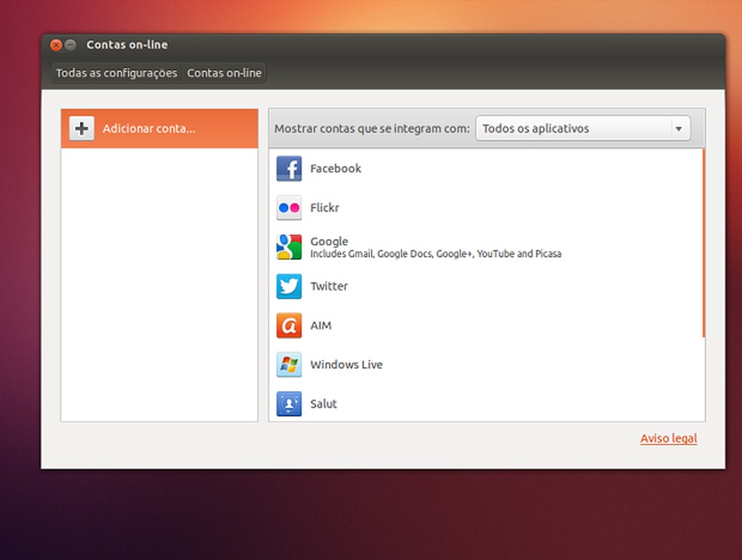Open the 'Aviso legal' link
Image resolution: width=742 pixels, height=560 pixels.
669,439
